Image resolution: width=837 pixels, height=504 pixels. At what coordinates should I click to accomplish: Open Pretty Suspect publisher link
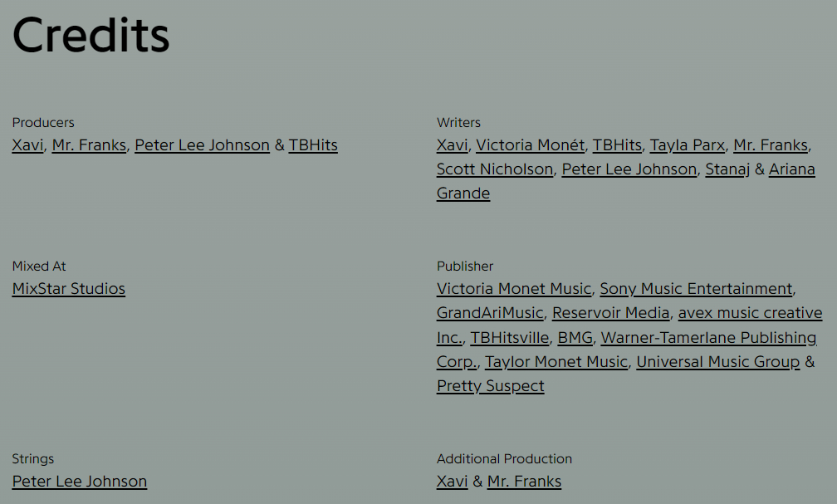tap(490, 386)
